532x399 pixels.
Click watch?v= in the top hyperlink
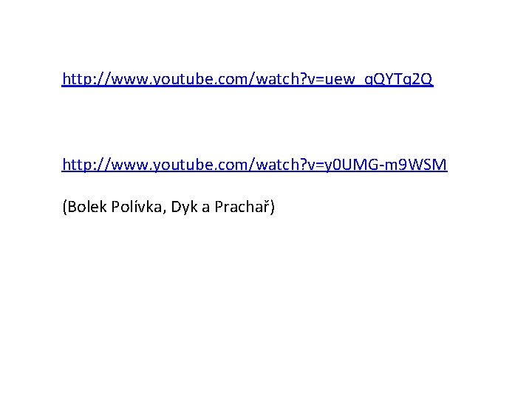290,79
